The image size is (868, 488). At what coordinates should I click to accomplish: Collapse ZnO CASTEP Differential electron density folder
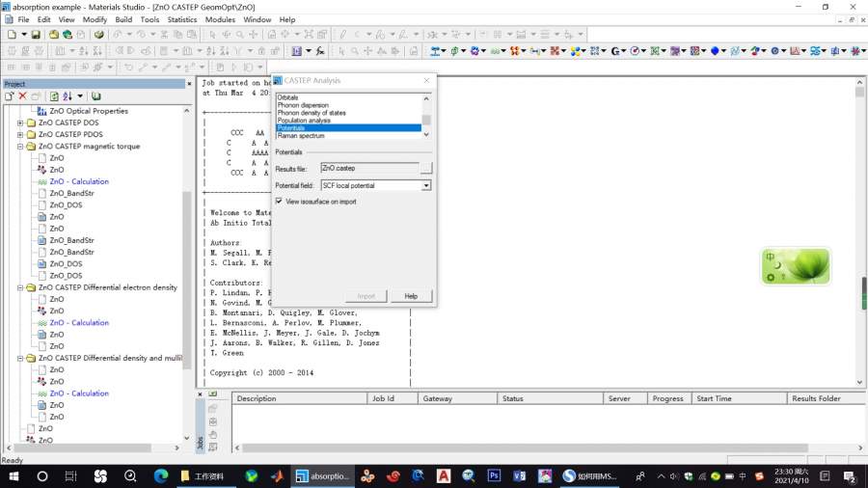20,287
